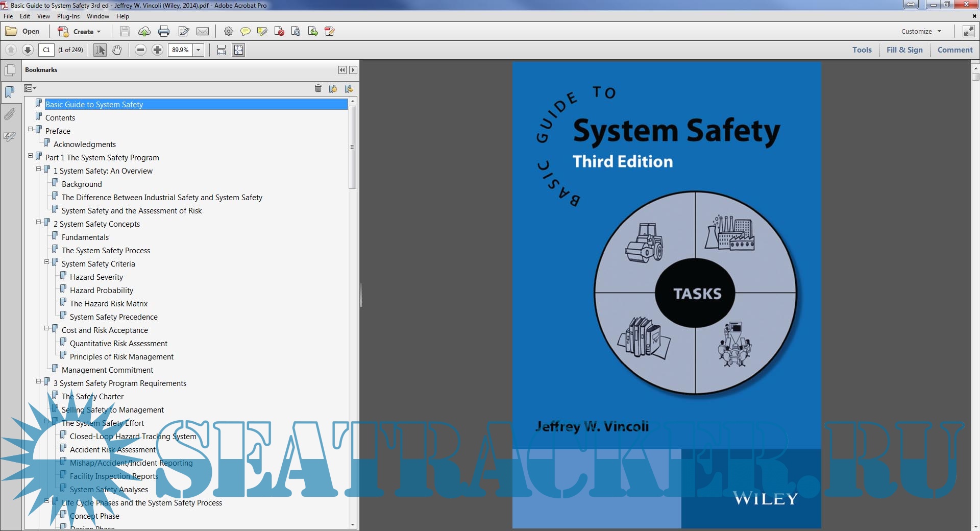Go to next page arrow

point(28,50)
